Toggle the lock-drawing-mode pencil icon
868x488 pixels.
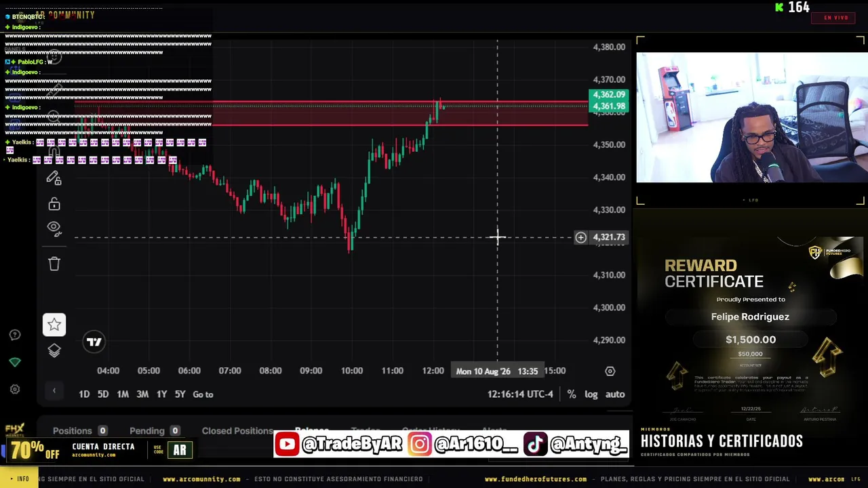pos(54,178)
